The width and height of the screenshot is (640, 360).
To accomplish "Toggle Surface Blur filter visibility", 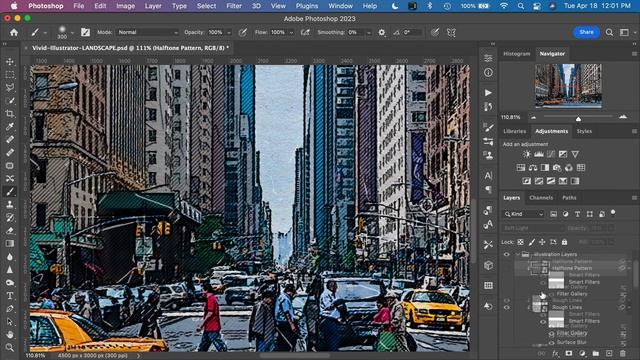I will (x=551, y=342).
